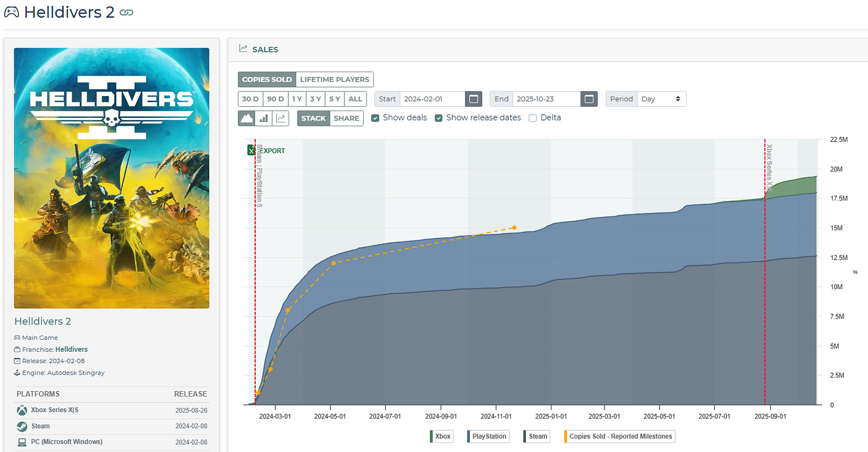Click the Xbox Series X|S platform icon
Screen dimensions: 868x452
22,410
